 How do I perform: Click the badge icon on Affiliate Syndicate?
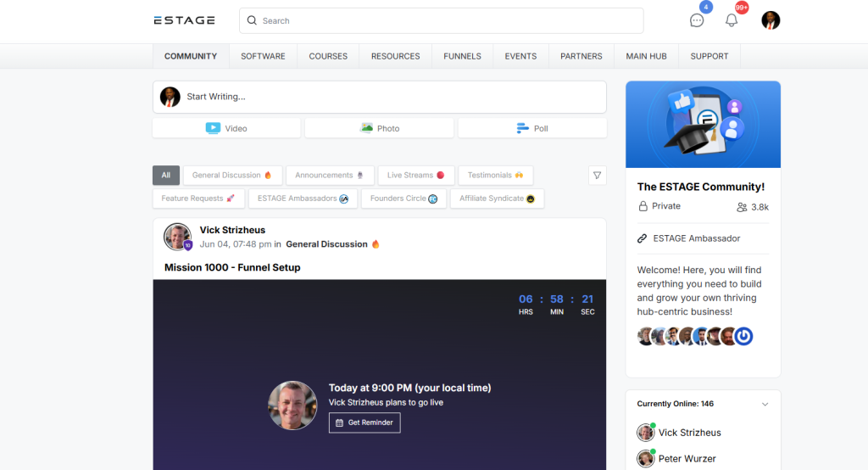(x=531, y=199)
